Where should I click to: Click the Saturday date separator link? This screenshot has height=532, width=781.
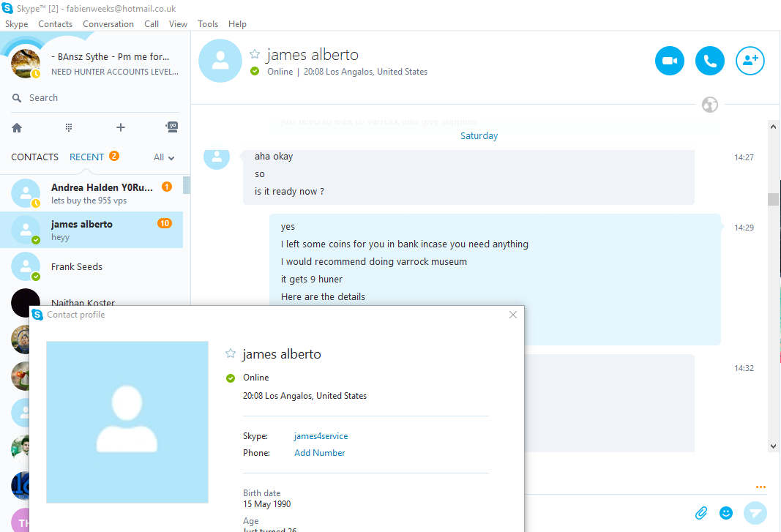pos(479,135)
